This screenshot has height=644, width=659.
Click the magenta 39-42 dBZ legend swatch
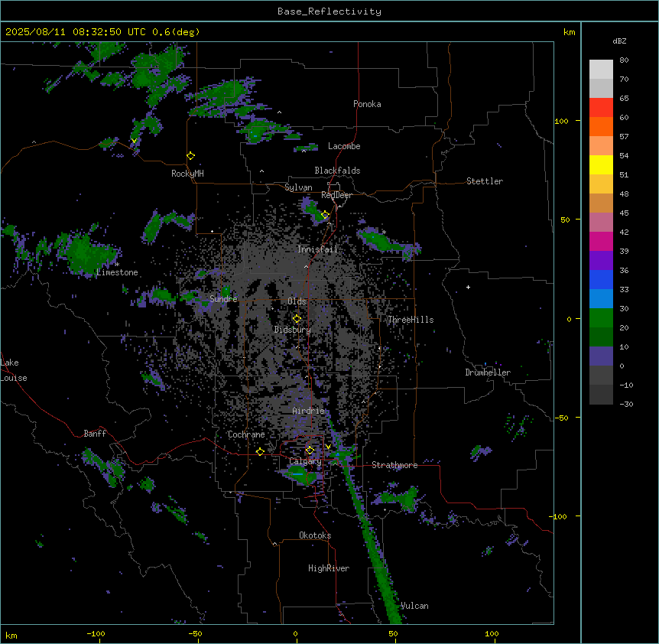coord(601,241)
